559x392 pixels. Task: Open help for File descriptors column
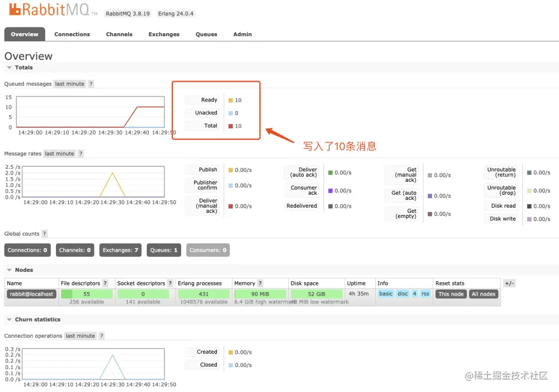pyautogui.click(x=105, y=283)
